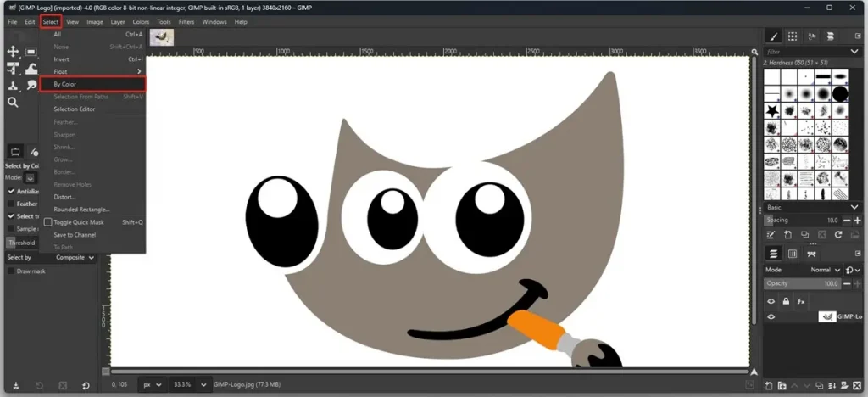Adjust the layer Opacity slider
The height and width of the screenshot is (397, 868).
pos(801,283)
